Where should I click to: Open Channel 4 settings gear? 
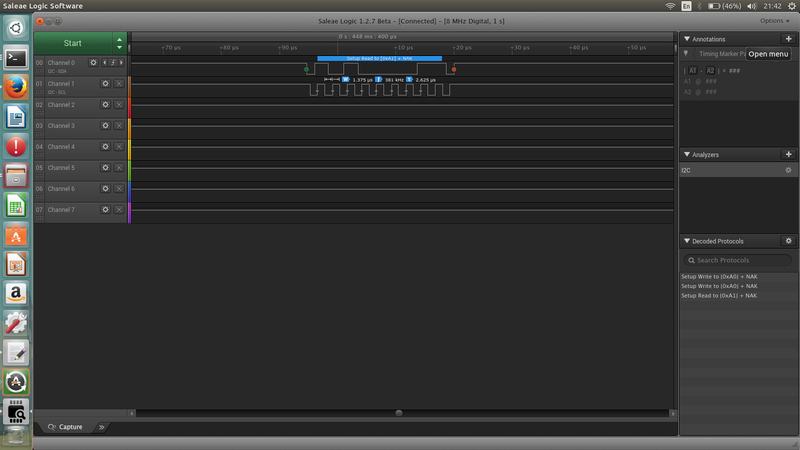coord(105,146)
